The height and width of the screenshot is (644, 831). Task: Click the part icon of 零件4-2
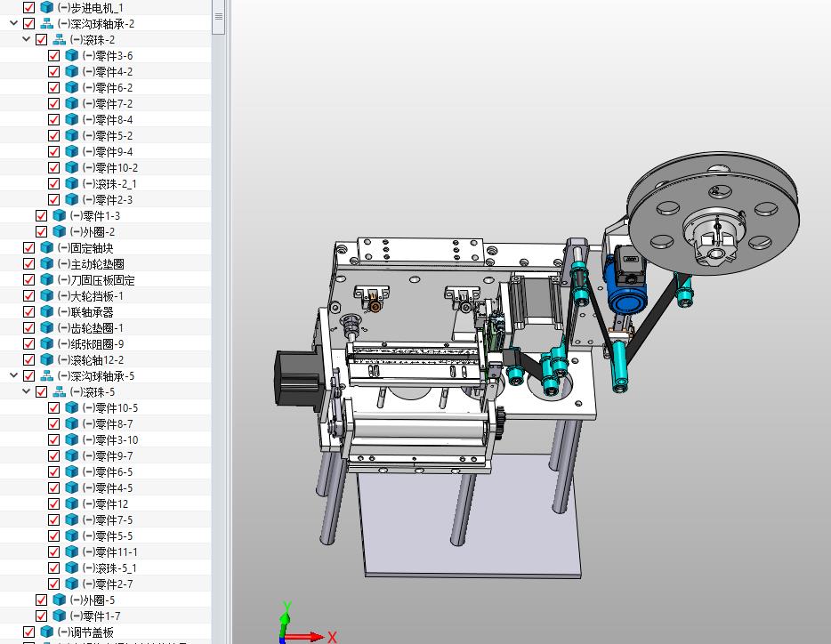tap(71, 71)
